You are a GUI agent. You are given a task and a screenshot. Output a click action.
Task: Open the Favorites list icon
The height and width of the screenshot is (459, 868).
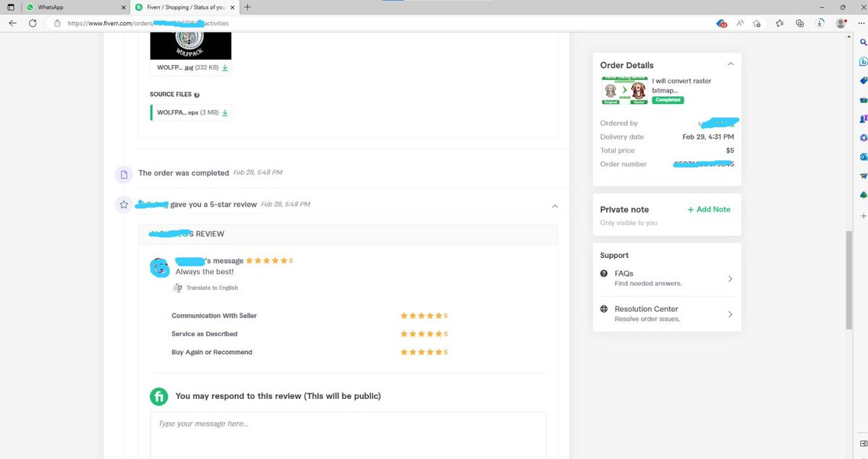click(x=780, y=23)
